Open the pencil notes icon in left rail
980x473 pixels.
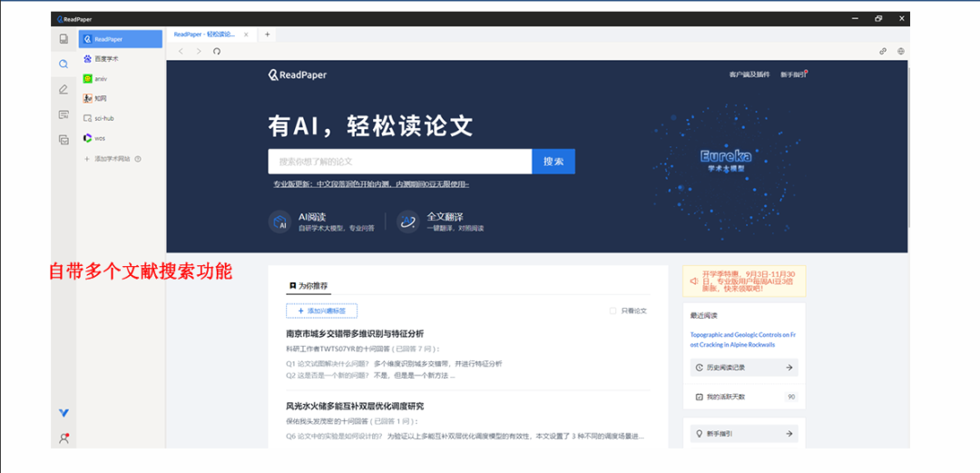(x=64, y=90)
